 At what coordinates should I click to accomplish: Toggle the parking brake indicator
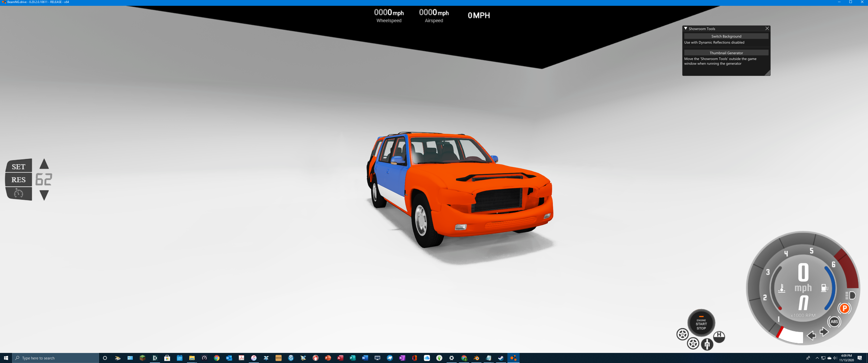click(x=845, y=308)
